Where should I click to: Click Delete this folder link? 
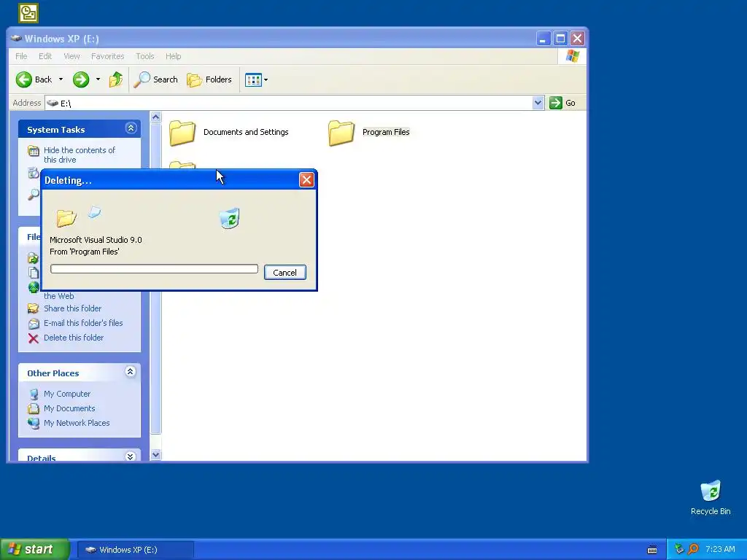point(74,338)
